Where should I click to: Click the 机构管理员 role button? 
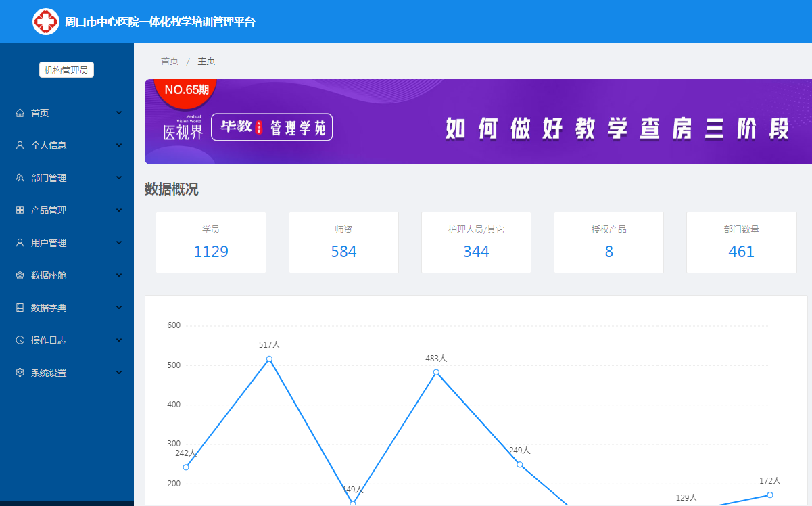66,70
